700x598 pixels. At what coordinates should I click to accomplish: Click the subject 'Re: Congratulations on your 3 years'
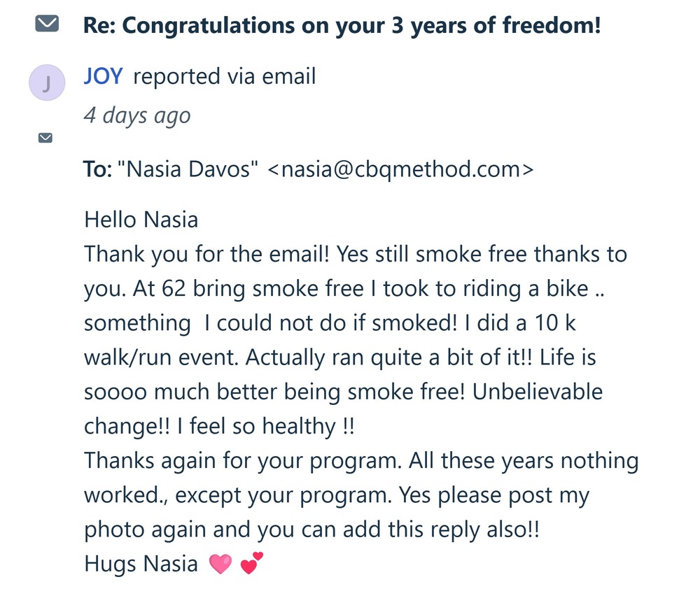click(x=342, y=26)
